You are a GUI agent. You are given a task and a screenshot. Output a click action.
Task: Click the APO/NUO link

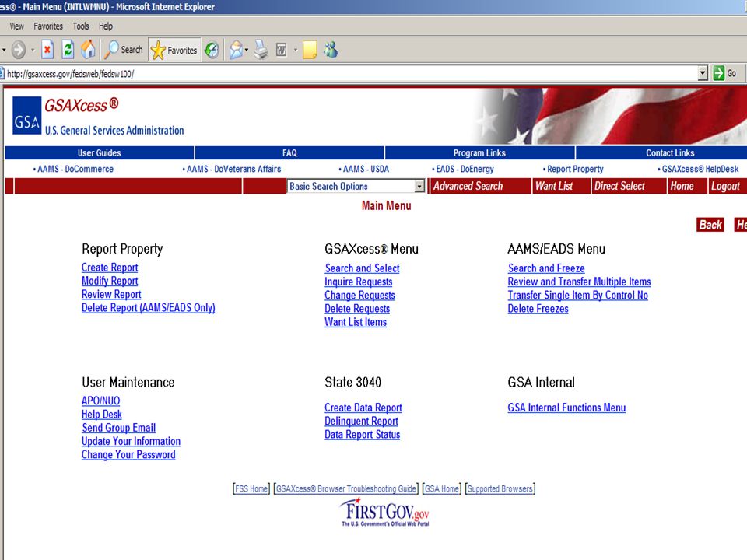(x=100, y=401)
